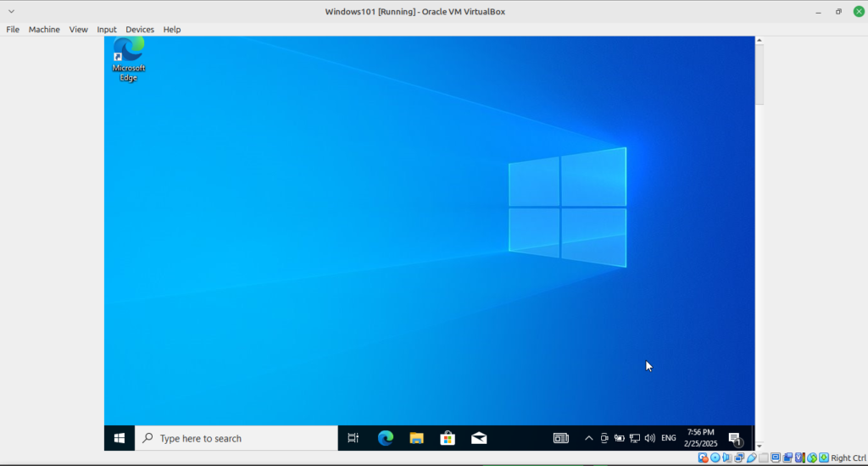Open the Help menu
Screen dimensions: 868x466
[x=171, y=30]
